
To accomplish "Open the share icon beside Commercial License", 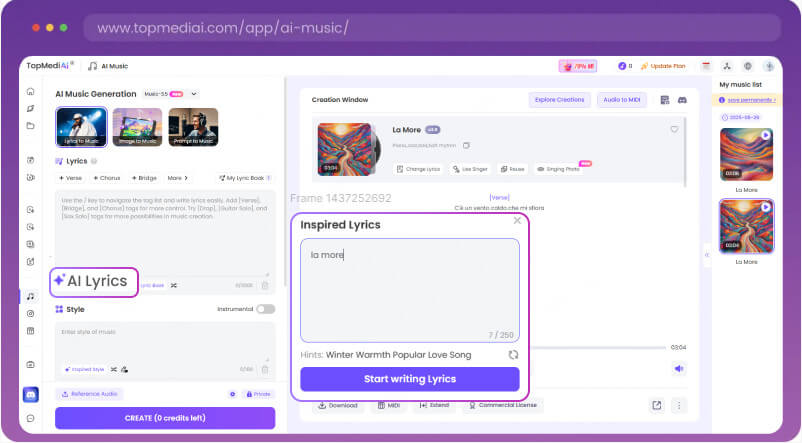I will pyautogui.click(x=656, y=405).
